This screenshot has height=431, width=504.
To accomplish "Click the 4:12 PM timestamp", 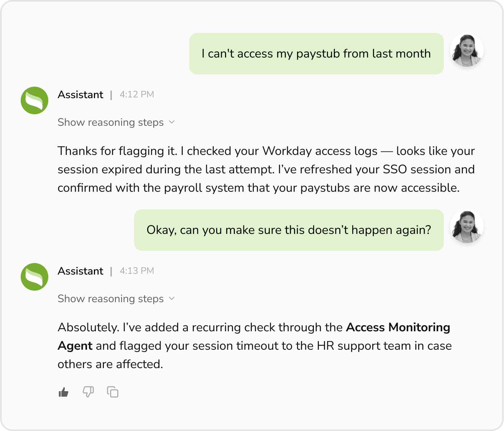I will [x=137, y=95].
